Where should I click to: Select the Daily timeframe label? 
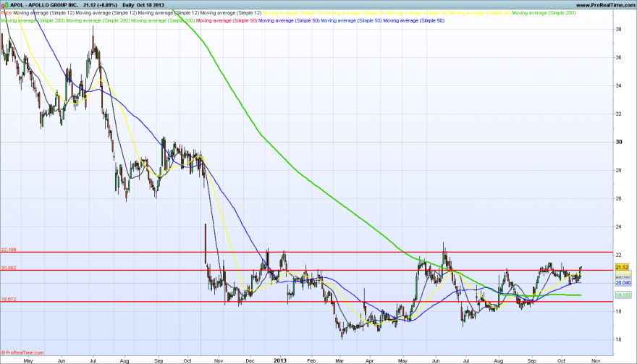pyautogui.click(x=128, y=5)
